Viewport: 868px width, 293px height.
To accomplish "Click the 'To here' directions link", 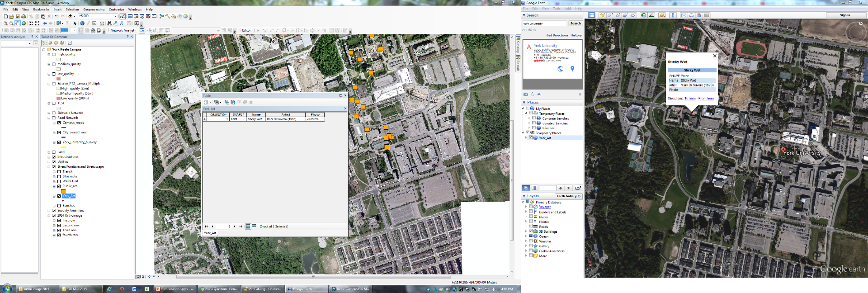I will (x=690, y=98).
